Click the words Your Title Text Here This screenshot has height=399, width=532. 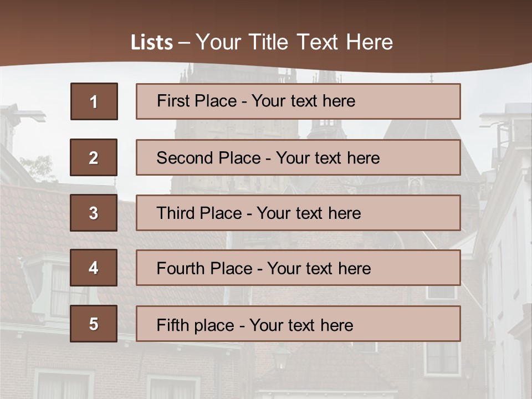coord(294,42)
